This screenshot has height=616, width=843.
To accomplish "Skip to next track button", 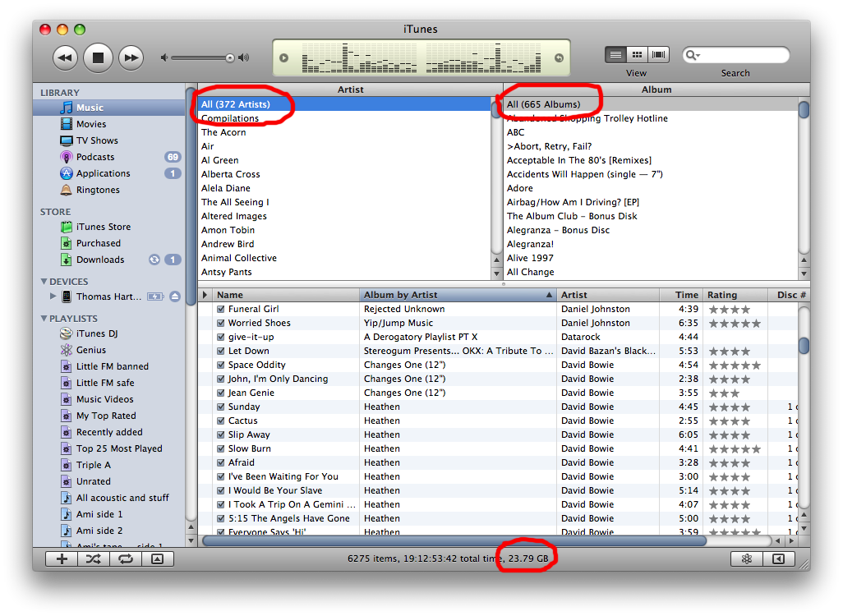I will [131, 57].
